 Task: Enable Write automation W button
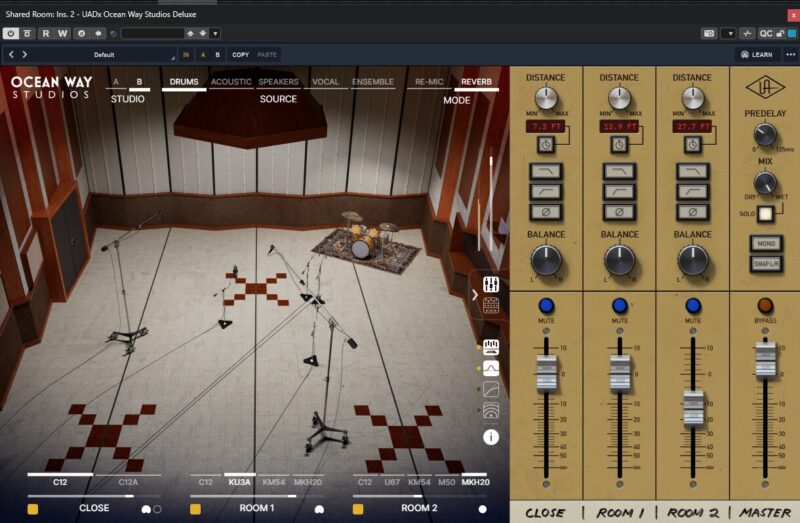click(x=62, y=33)
